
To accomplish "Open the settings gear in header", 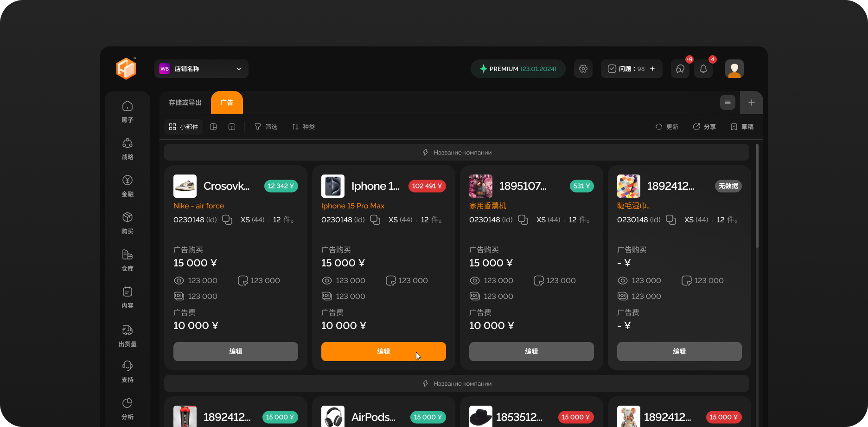I will [583, 69].
